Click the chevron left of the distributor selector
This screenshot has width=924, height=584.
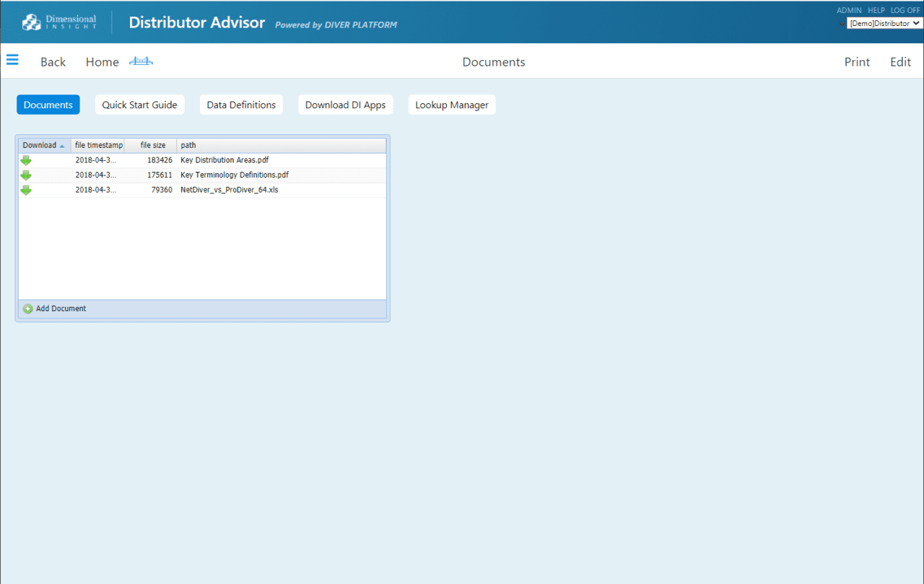[x=842, y=22]
